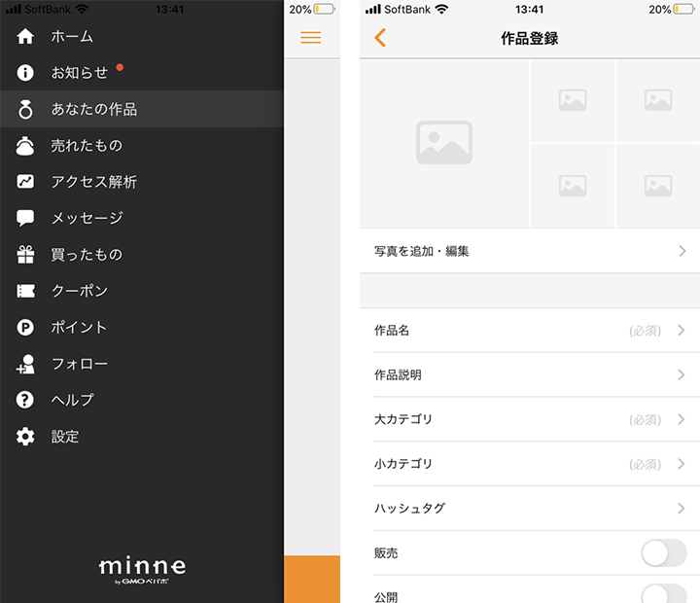The width and height of the screenshot is (700, 603).
Task: Tap the coupon ticket icon
Action: point(25,291)
